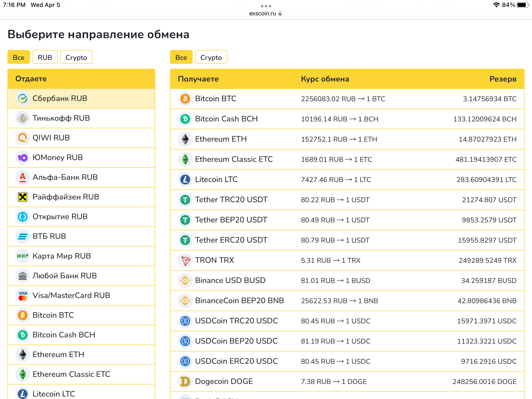The height and width of the screenshot is (399, 532).
Task: Click the Litecoin icon in receive list
Action: (185, 180)
